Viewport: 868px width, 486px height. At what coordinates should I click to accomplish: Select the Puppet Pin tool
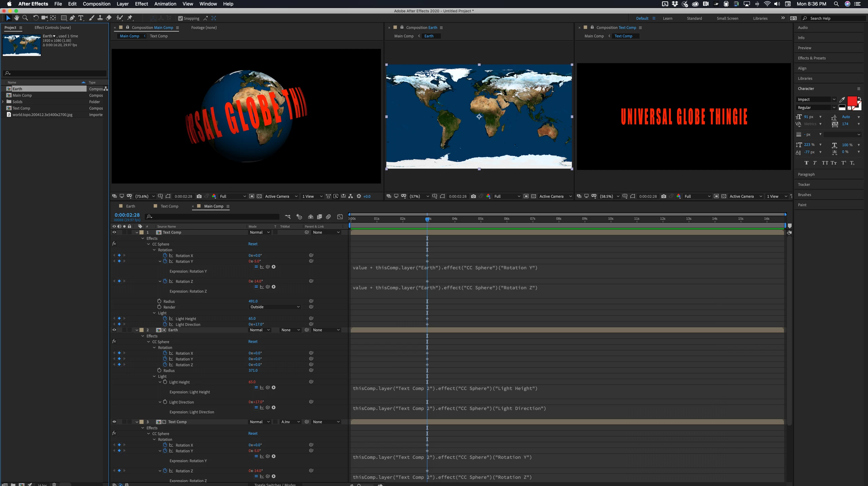pos(130,18)
